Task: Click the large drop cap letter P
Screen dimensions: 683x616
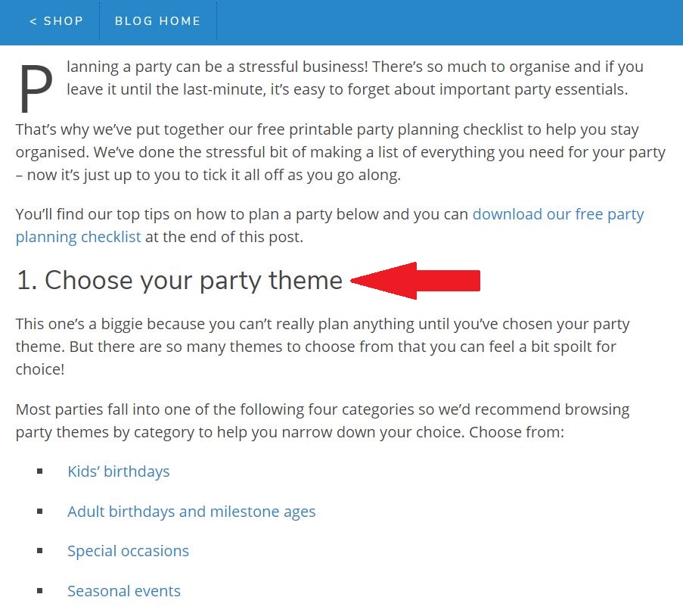Action: 36,90
